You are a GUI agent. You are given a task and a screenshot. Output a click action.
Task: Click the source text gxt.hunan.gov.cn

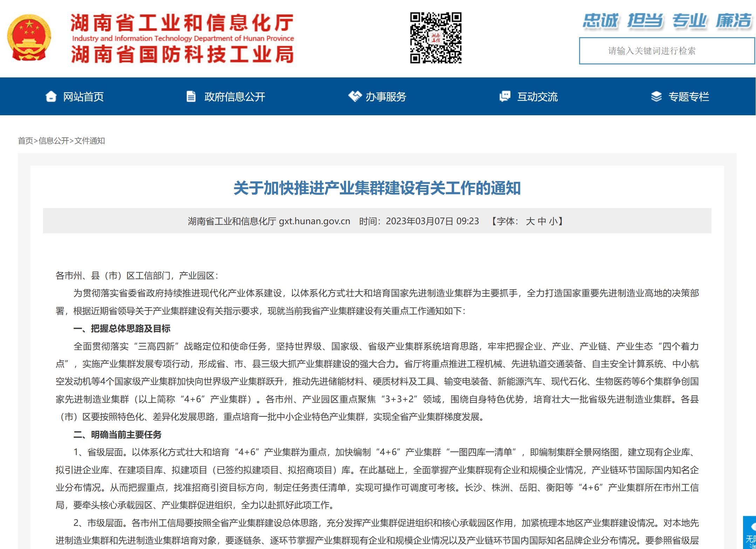pyautogui.click(x=315, y=221)
